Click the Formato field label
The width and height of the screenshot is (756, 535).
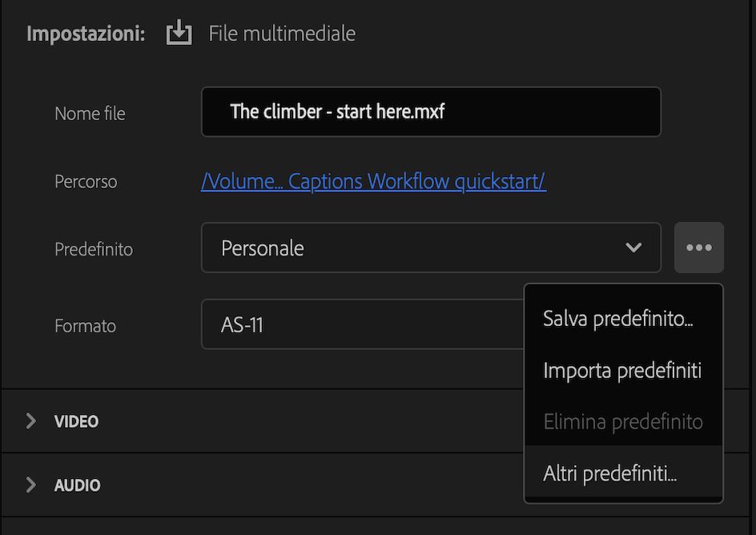(84, 326)
